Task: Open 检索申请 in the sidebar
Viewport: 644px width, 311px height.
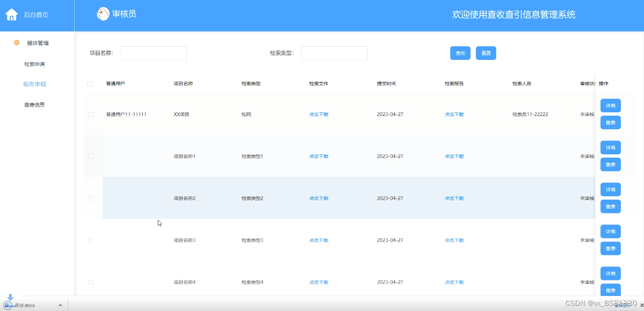Action: coord(34,64)
